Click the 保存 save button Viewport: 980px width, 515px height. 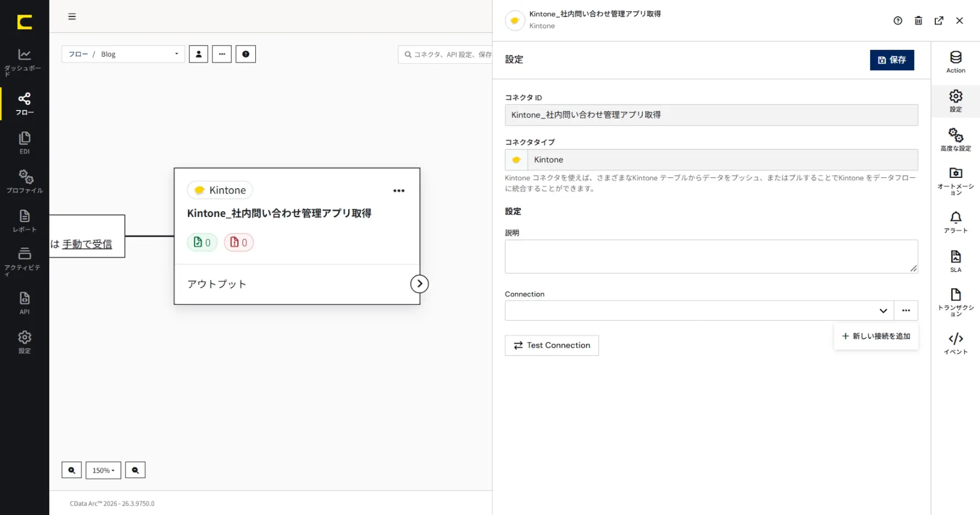pyautogui.click(x=892, y=60)
